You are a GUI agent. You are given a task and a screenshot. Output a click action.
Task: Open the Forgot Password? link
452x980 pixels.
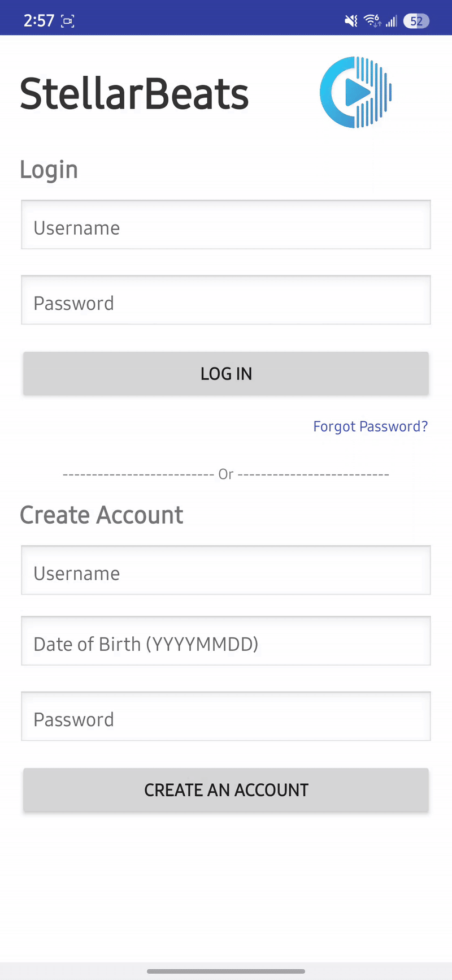pos(370,426)
